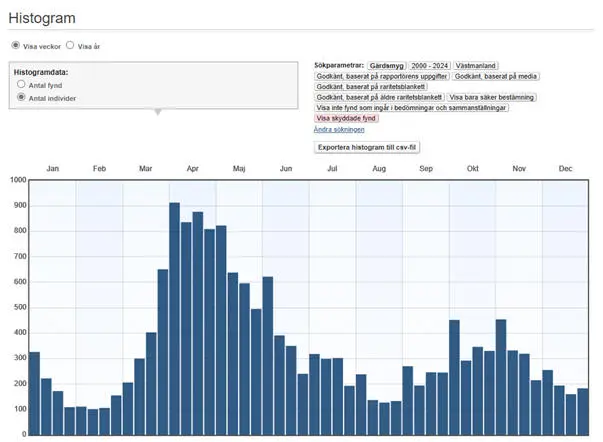Click the red 'Visa skyddade fynd' tag
Screen dimensions: 603x442
point(346,118)
